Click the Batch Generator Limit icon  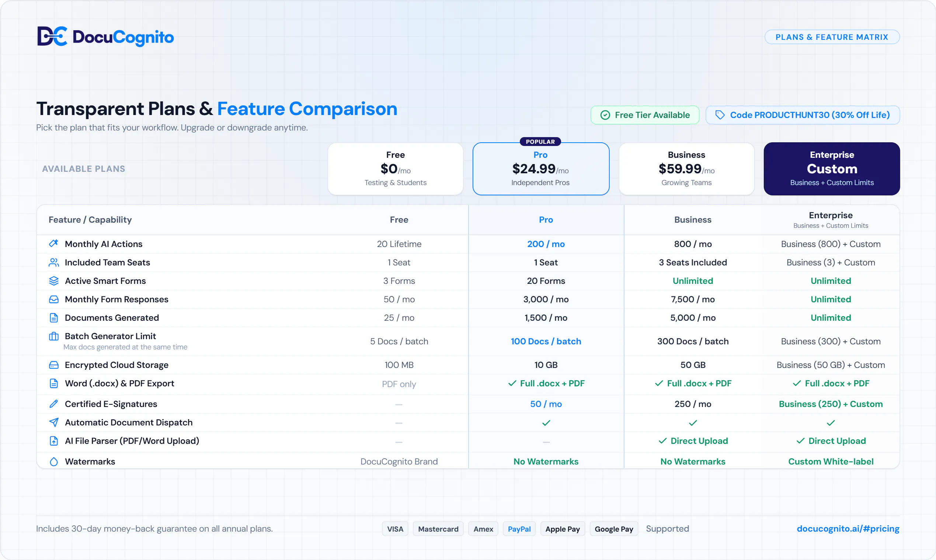53,336
